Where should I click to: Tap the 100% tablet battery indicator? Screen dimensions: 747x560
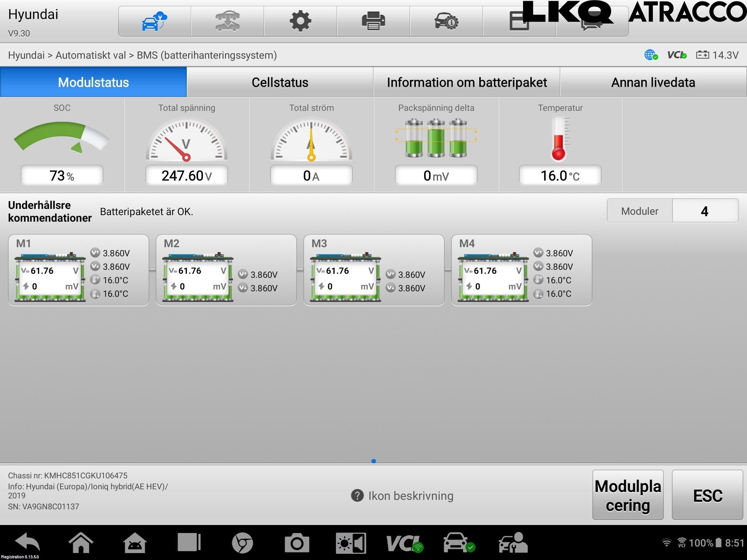point(705,543)
